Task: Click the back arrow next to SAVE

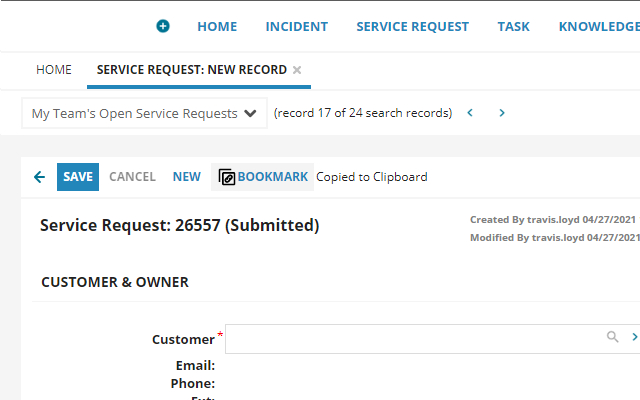Action: (x=40, y=177)
